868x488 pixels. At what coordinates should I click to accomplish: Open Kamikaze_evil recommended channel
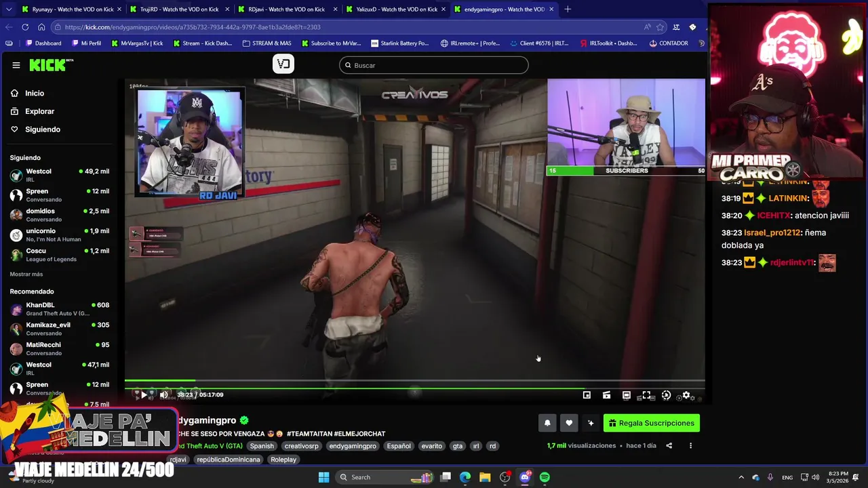click(x=60, y=329)
